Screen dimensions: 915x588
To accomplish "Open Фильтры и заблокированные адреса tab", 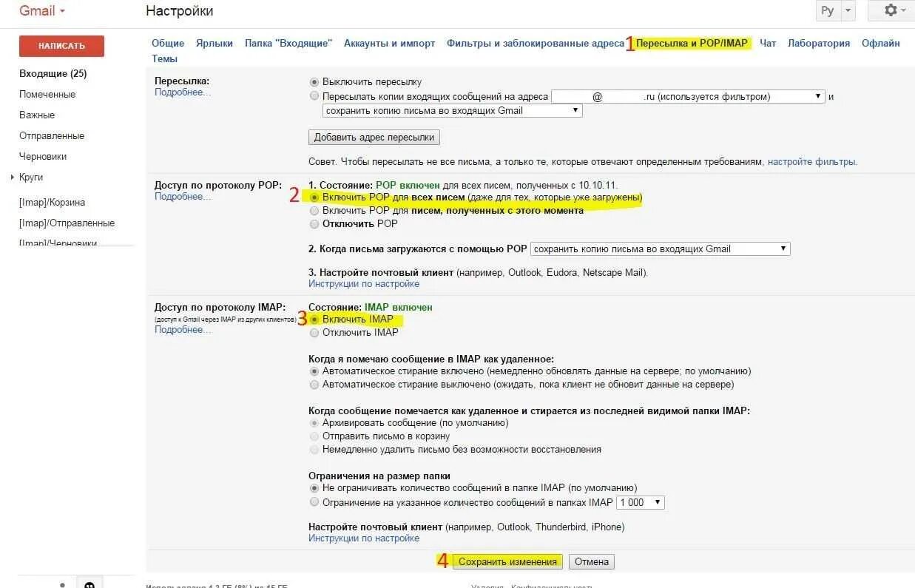I will [536, 44].
